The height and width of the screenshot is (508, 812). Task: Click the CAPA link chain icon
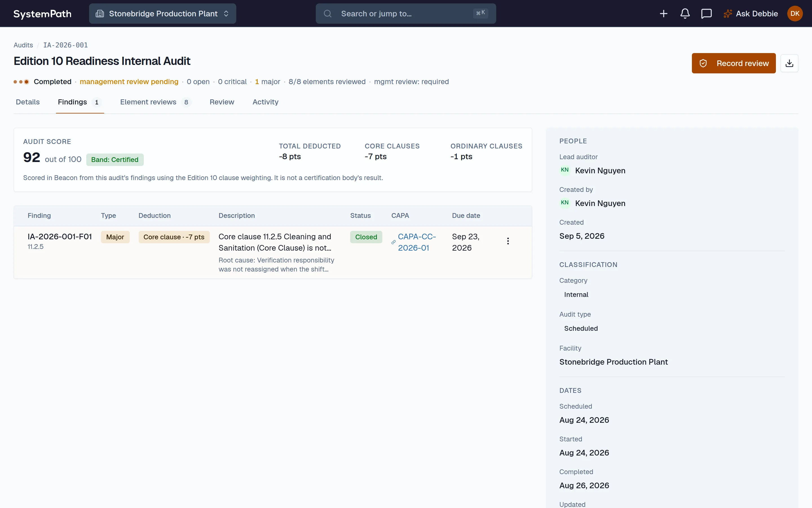(x=394, y=242)
